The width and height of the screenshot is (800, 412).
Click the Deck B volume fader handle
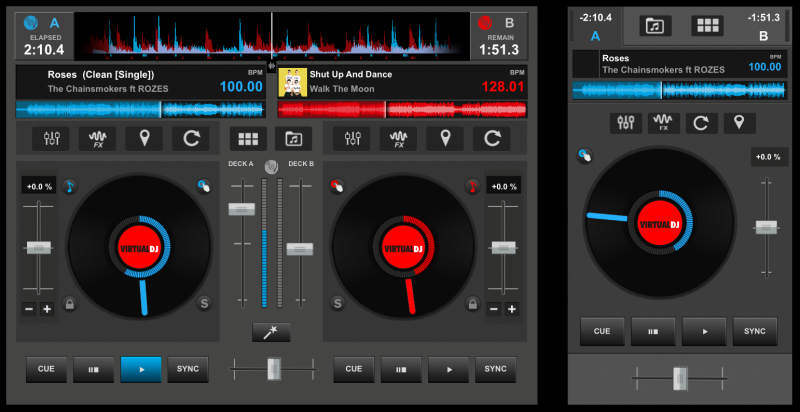pos(299,249)
